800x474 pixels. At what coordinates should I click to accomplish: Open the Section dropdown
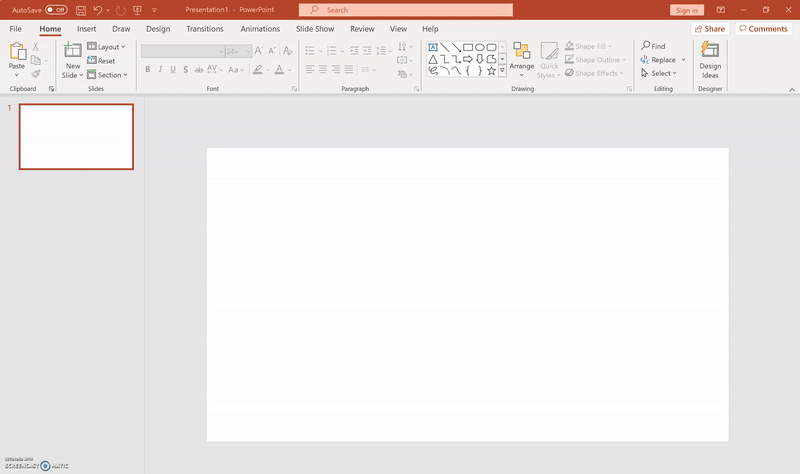[x=107, y=75]
